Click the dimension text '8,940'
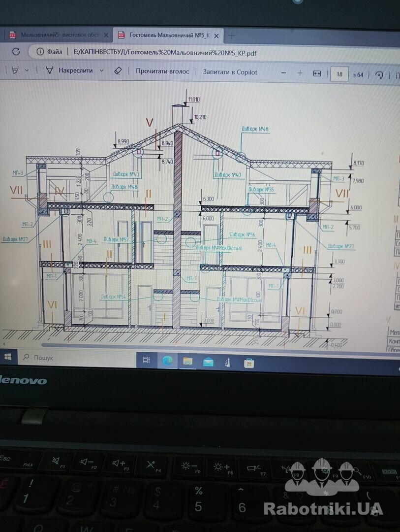The image size is (400, 532). [167, 143]
